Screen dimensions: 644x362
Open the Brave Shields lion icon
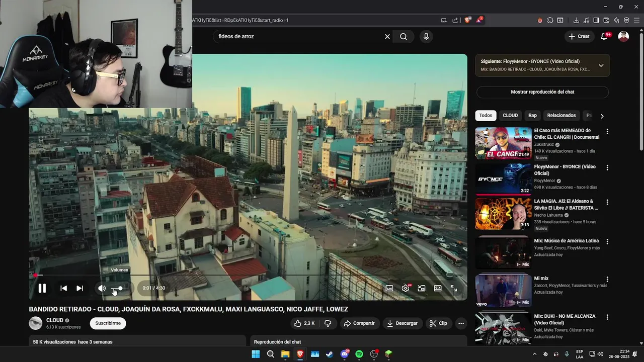pos(468,20)
